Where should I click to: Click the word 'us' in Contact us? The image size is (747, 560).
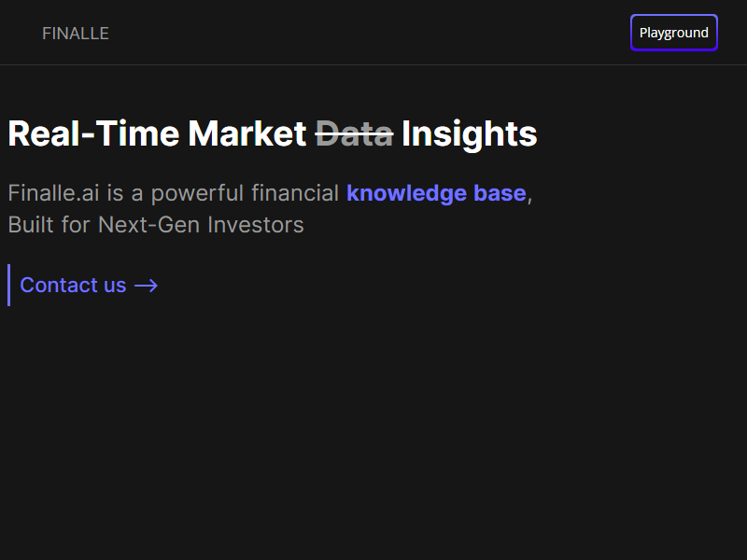pos(115,286)
